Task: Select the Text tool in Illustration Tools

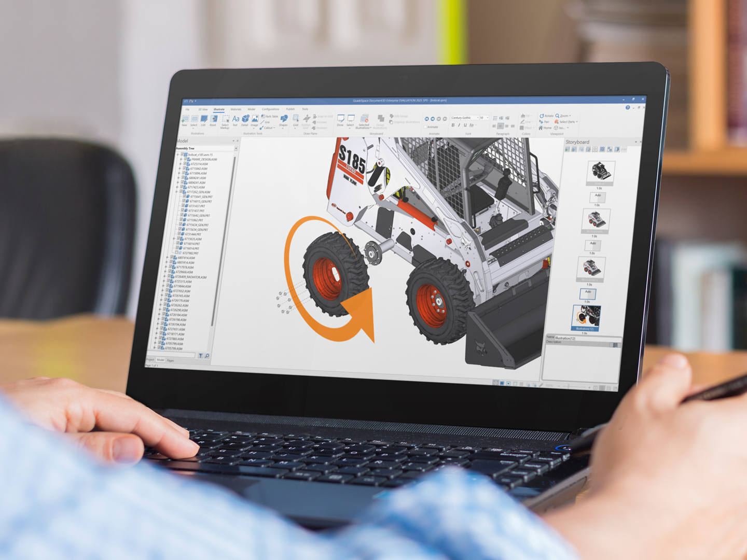Action: 236,120
